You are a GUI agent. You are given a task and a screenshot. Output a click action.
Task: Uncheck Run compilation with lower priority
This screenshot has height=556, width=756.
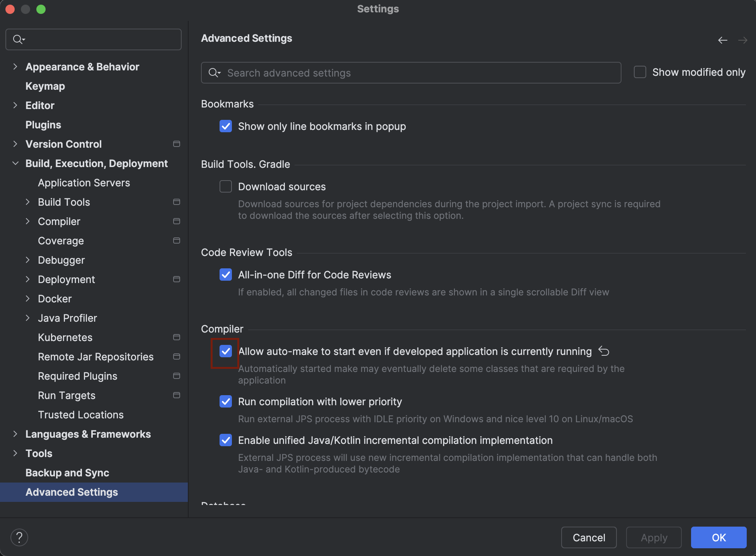pyautogui.click(x=226, y=401)
